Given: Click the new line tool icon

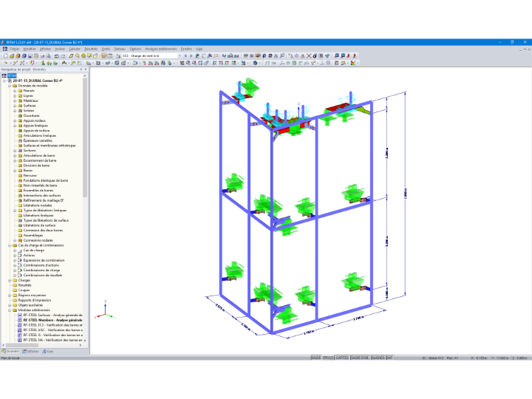Looking at the screenshot, I should click(16, 63).
